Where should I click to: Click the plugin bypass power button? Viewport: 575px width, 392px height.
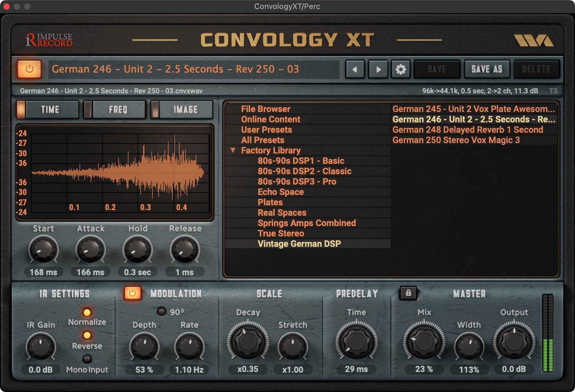coord(29,69)
